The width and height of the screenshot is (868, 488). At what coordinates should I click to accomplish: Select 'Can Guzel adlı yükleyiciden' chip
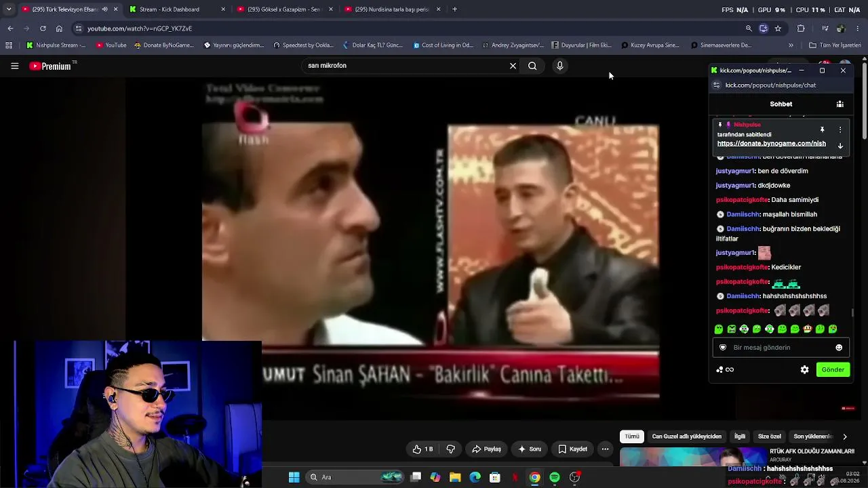click(x=686, y=436)
